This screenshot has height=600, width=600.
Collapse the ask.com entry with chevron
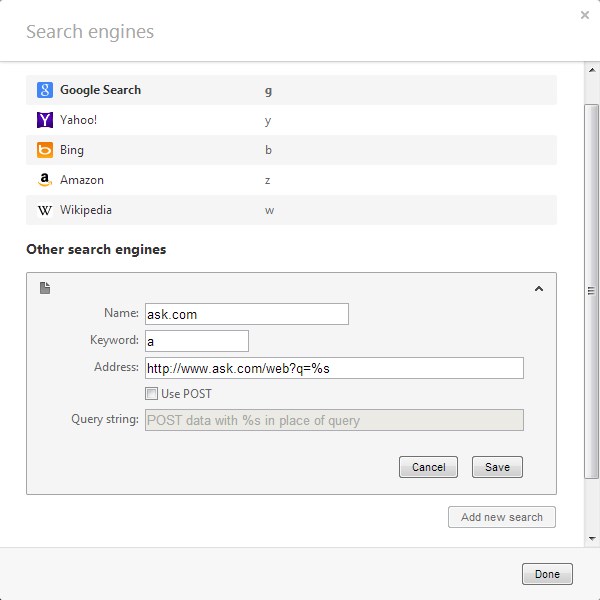click(539, 289)
